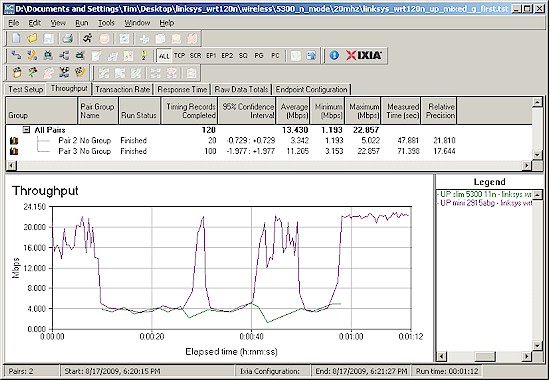Toggle the SCR script filter button
The width and height of the screenshot is (550, 381).
pos(195,55)
